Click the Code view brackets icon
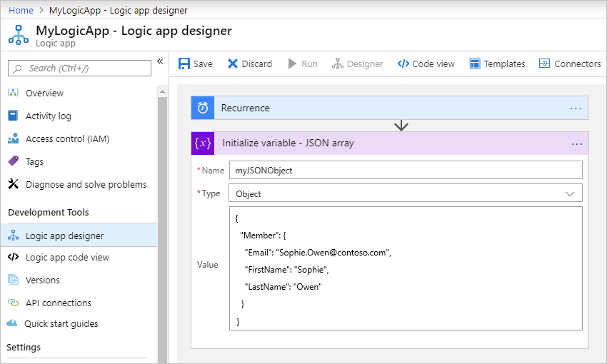Viewport: 607px width, 364px height. coord(403,64)
